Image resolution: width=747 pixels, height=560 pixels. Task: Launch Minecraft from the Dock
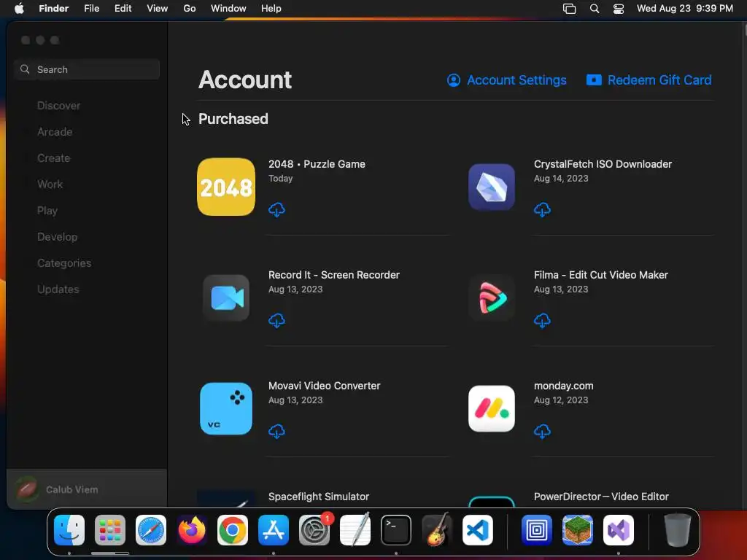pos(578,530)
